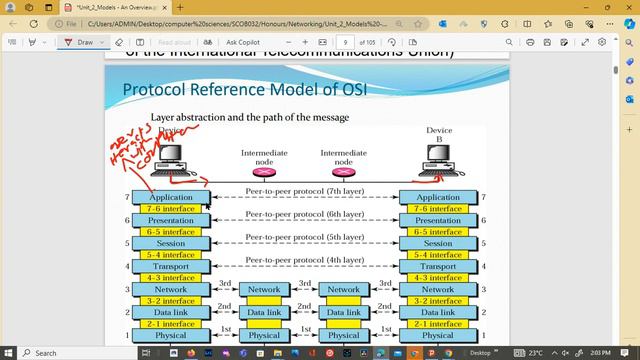This screenshot has height=360, width=640.
Task: Rotate the PDF page
Action: pyautogui.click(x=391, y=42)
